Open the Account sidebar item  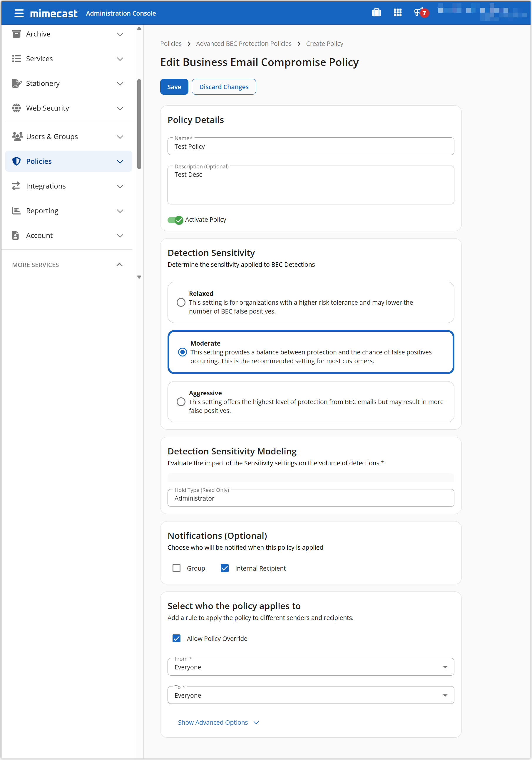[x=39, y=235]
